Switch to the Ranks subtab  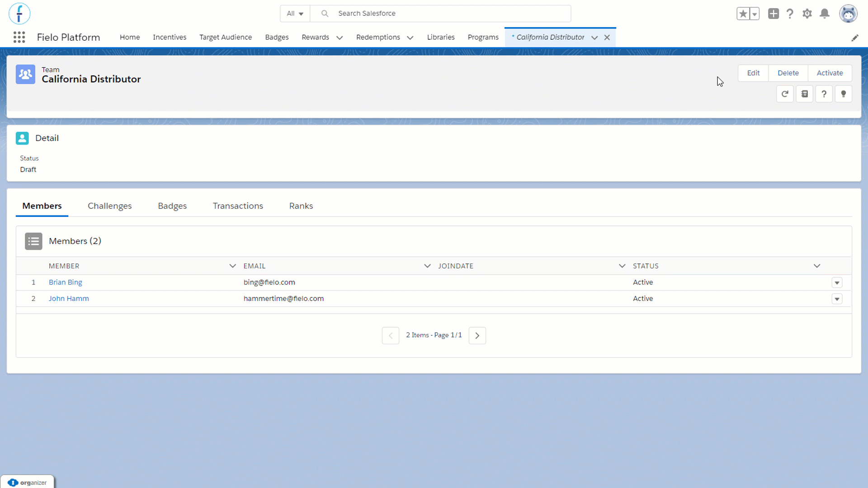[x=301, y=206]
